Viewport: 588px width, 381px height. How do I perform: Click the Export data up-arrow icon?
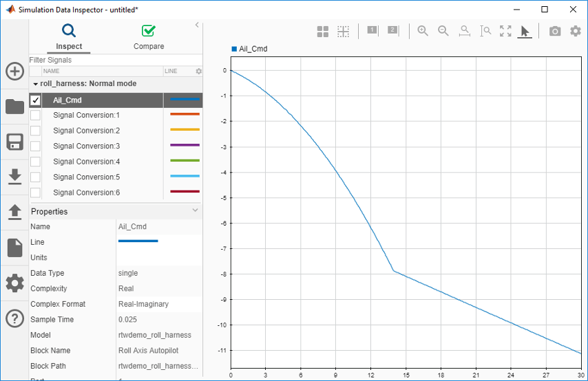(x=14, y=212)
